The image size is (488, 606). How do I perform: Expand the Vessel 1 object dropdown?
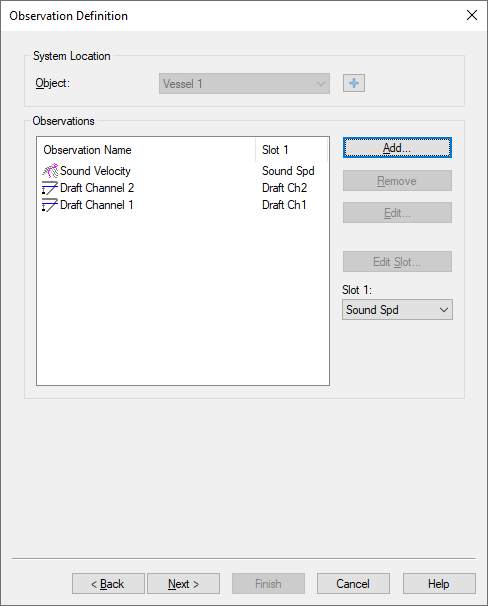click(244, 83)
